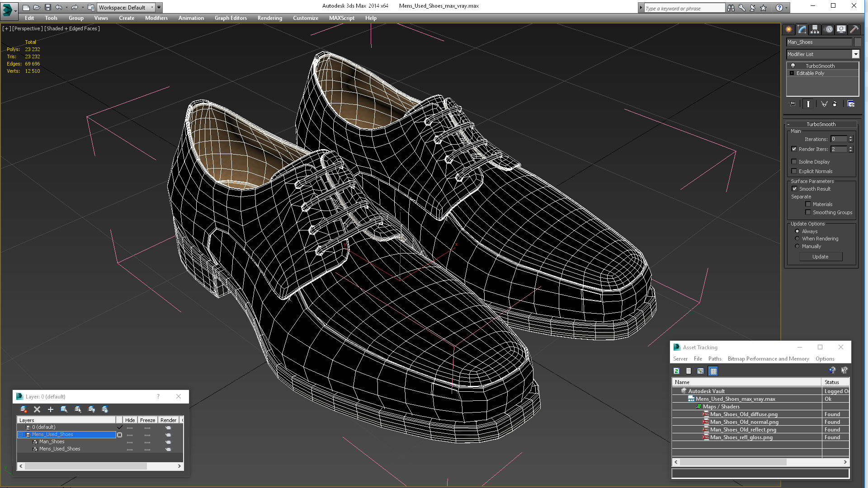Toggle Show End Result in modifier stack
This screenshot has height=488, width=868.
[x=808, y=104]
